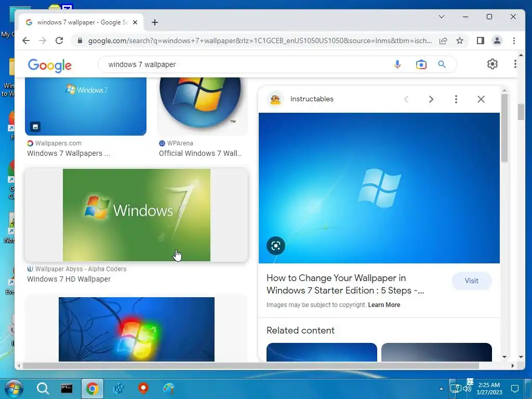Reload the current page
Viewport: 532px width, 399px height.
pyautogui.click(x=59, y=41)
